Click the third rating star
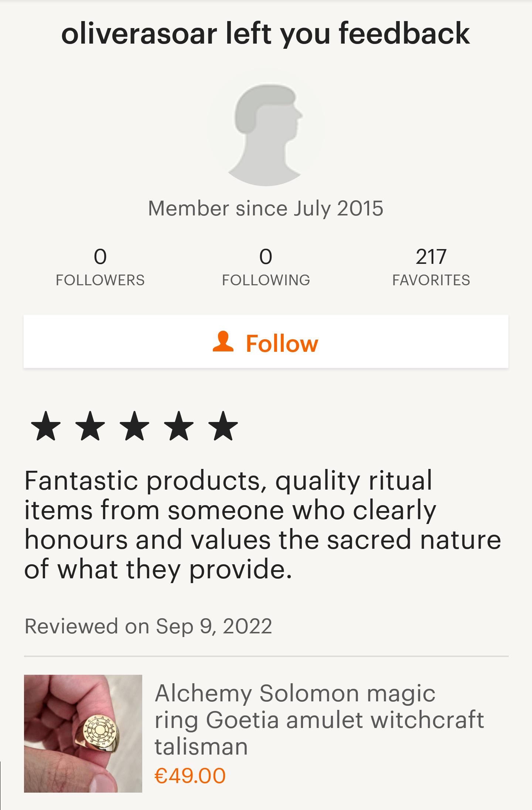 click(134, 426)
